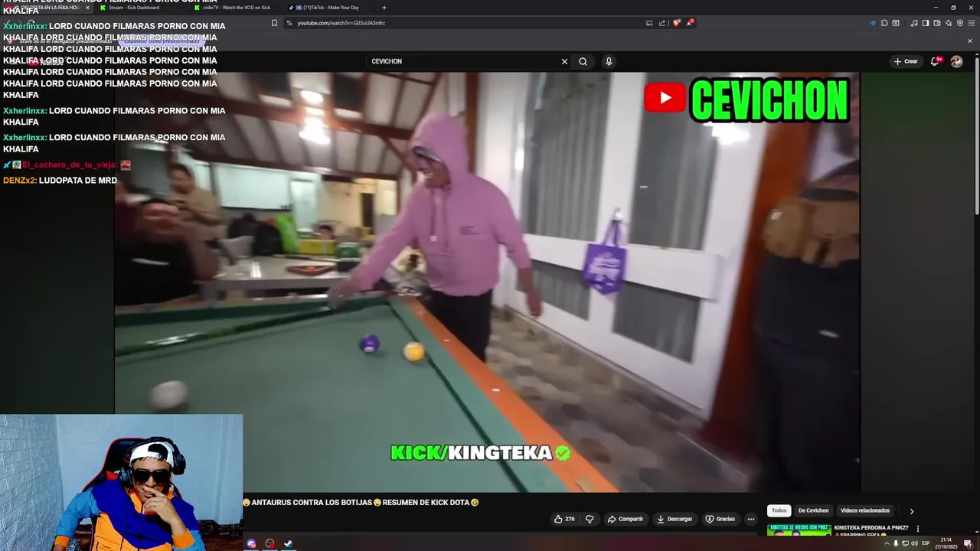
Task: Click video title ANTAURUS CONTRA LOS BOTIJAS
Action: (361, 502)
